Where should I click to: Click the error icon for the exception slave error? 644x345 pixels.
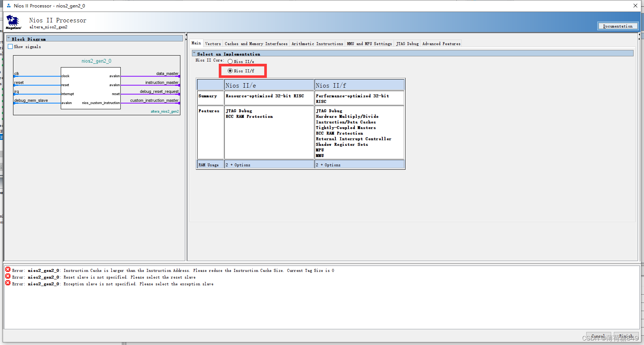click(x=7, y=283)
